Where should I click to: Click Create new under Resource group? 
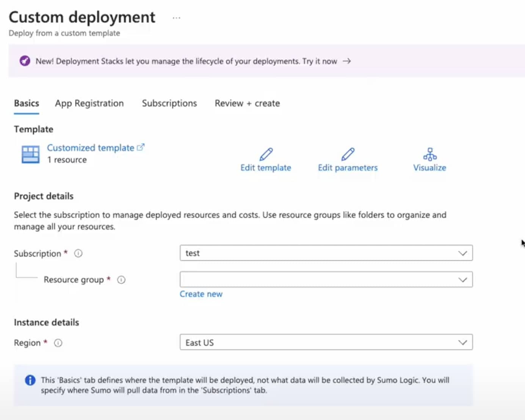click(x=201, y=294)
